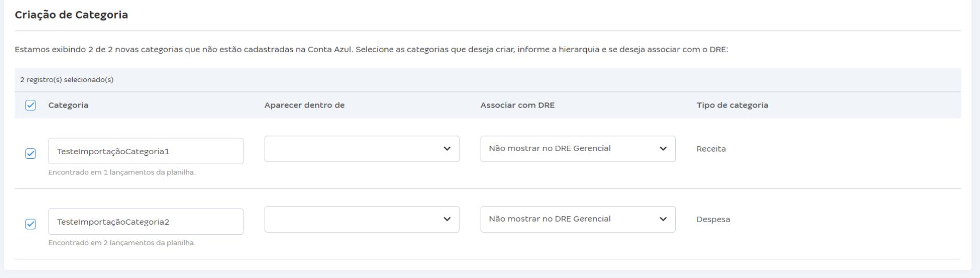The height and width of the screenshot is (278, 980).
Task: Click the 'Aparecer dentro de' column header
Action: coord(304,105)
